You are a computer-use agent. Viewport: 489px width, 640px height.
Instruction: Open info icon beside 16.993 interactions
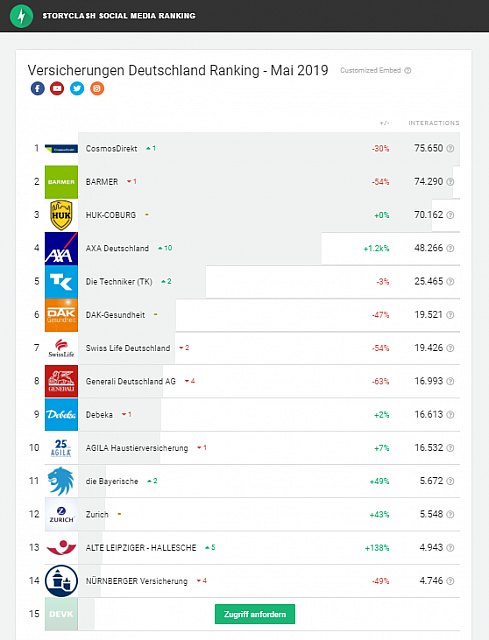coord(450,381)
